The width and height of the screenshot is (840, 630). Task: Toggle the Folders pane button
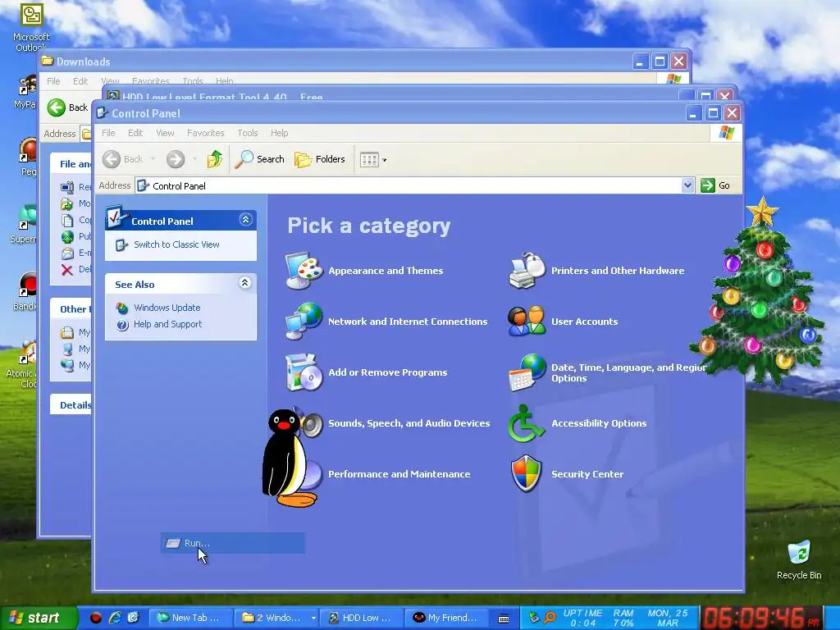pyautogui.click(x=320, y=159)
